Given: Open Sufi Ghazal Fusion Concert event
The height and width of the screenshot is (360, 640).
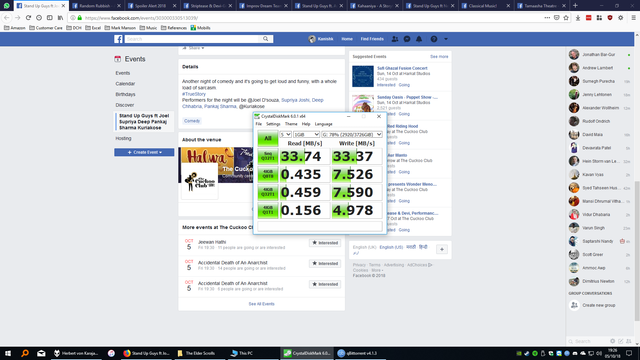Looking at the screenshot, I should pos(402,68).
